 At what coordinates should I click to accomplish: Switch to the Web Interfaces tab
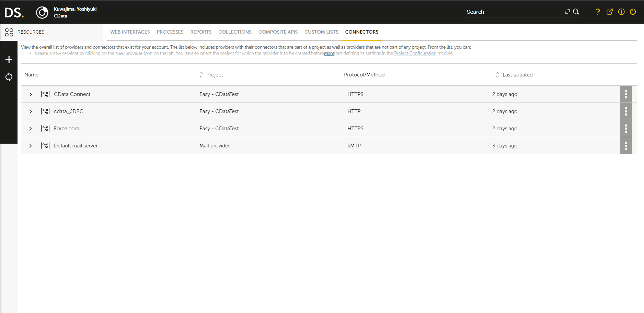click(130, 32)
